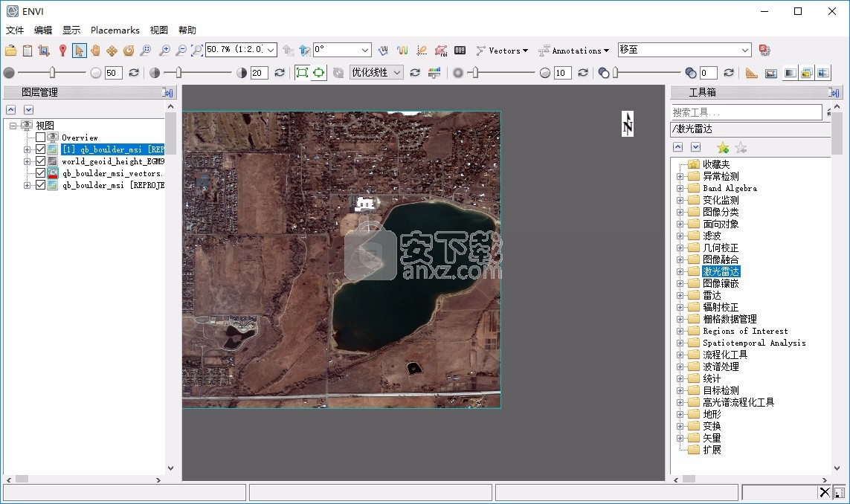
Task: Reset sharpen with refresh icon beside 10
Action: pos(583,73)
